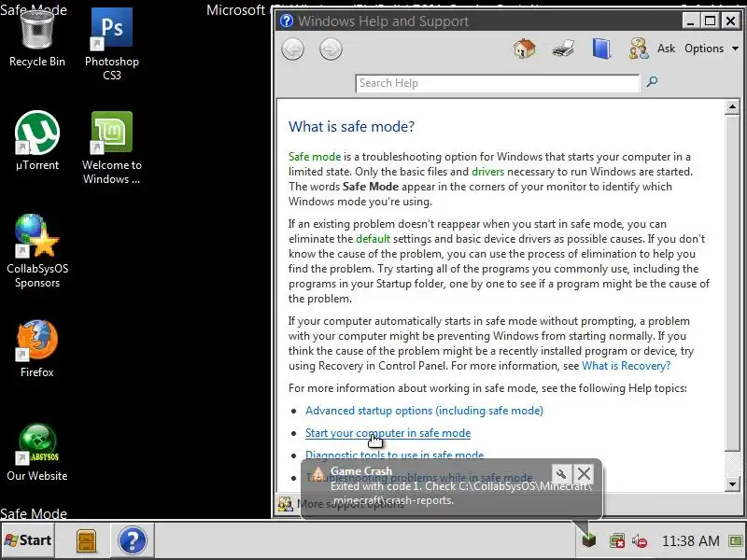Dismiss the Game Crash notification
Viewport: 747px width, 560px height.
coord(584,474)
